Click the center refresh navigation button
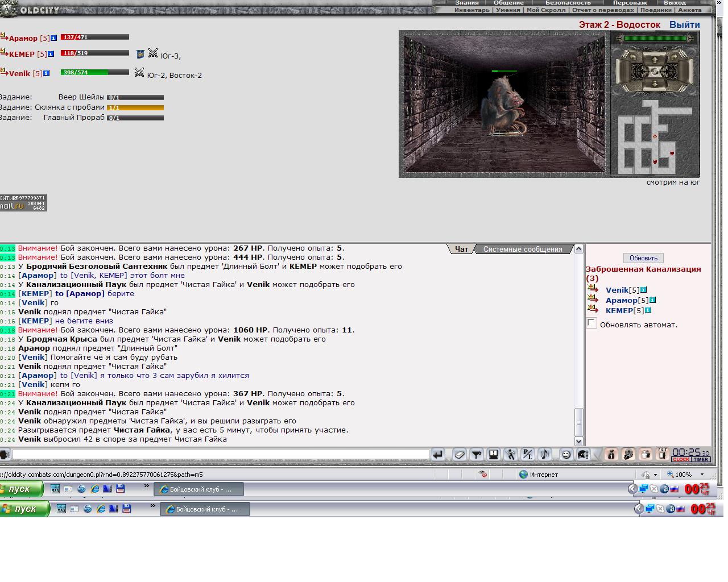Viewport: 728px width, 582px height. coord(655,72)
